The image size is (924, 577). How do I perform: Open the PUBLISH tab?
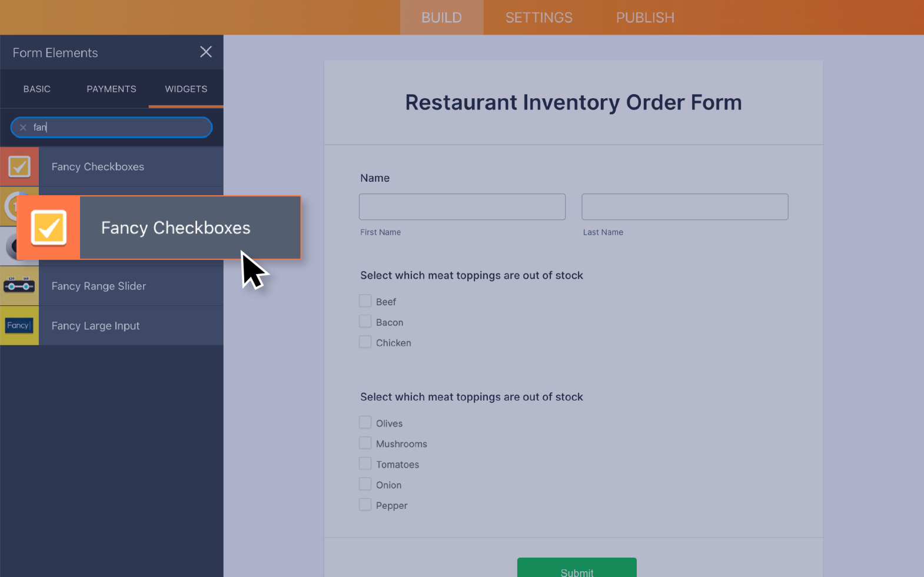click(x=645, y=18)
